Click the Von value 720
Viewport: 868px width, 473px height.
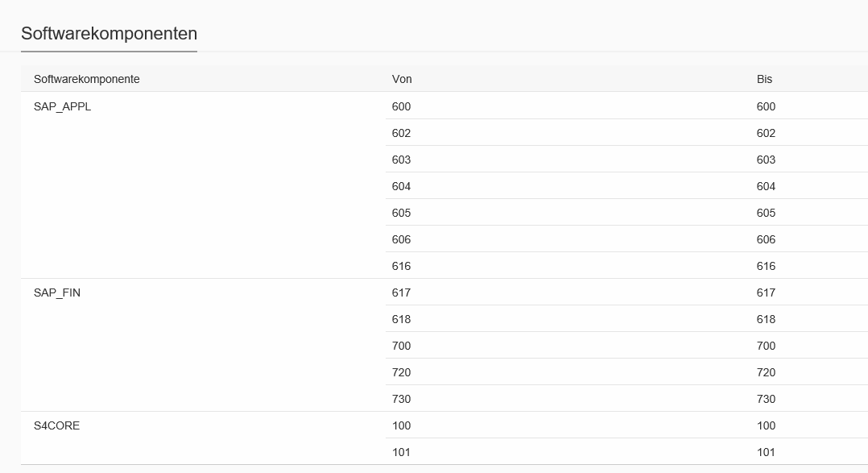(401, 372)
